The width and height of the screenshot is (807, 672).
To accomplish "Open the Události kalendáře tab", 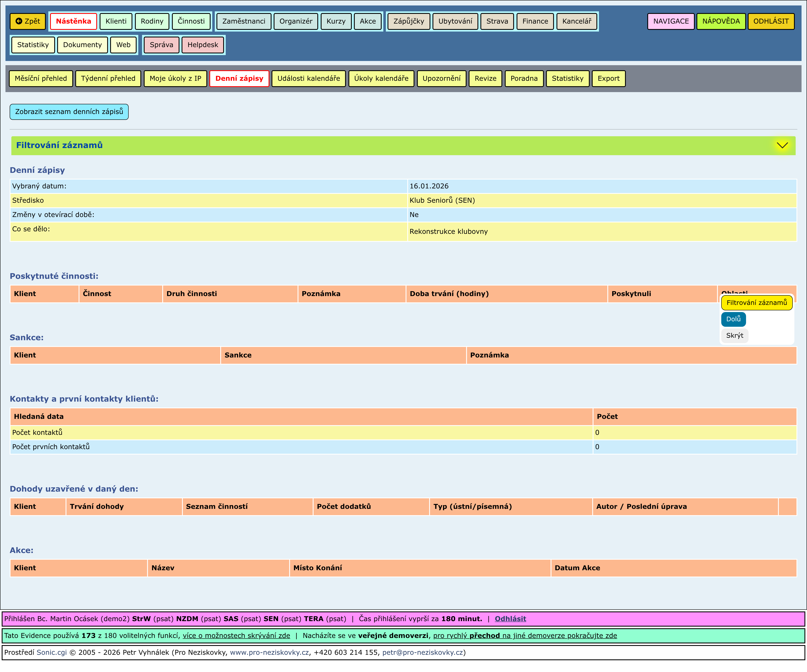I will pyautogui.click(x=308, y=78).
